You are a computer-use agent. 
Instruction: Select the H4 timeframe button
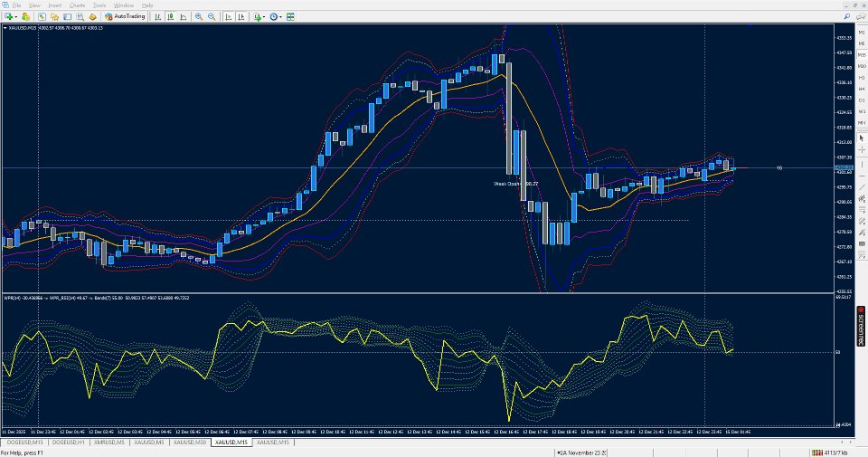(x=862, y=89)
